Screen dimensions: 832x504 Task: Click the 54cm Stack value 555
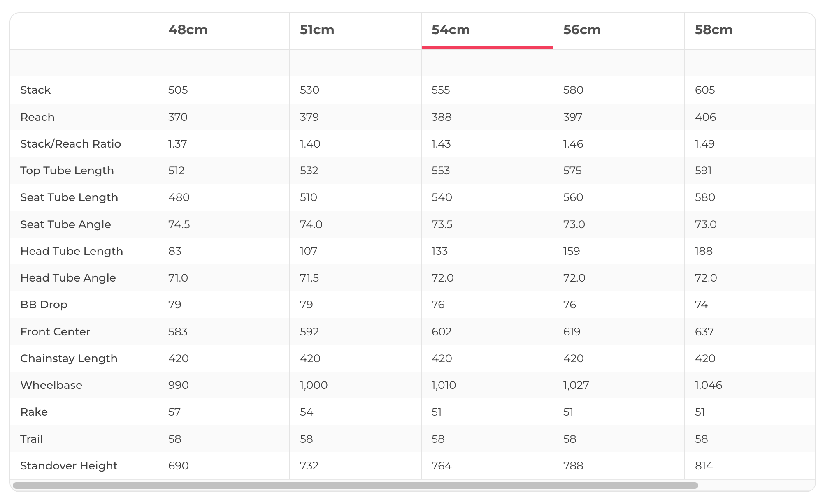tap(441, 90)
